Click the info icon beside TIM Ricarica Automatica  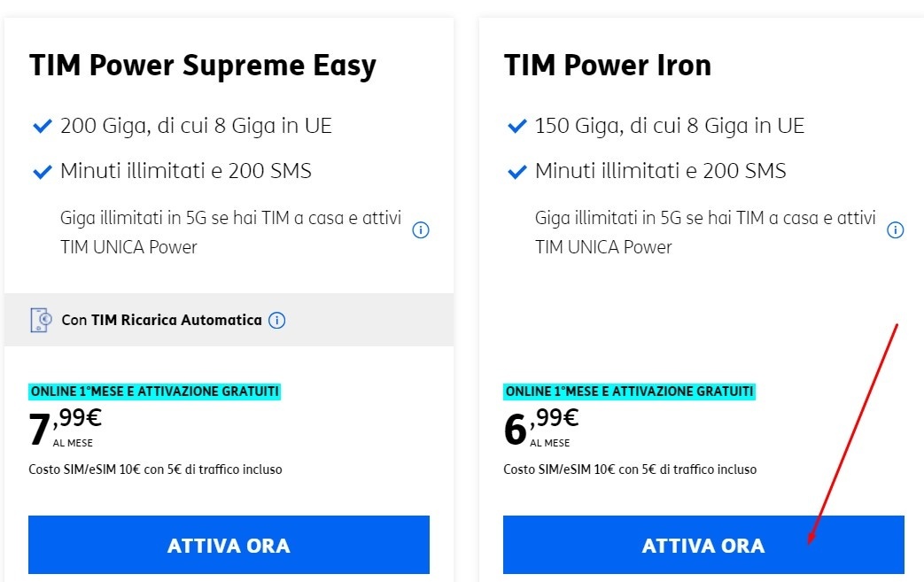point(276,320)
